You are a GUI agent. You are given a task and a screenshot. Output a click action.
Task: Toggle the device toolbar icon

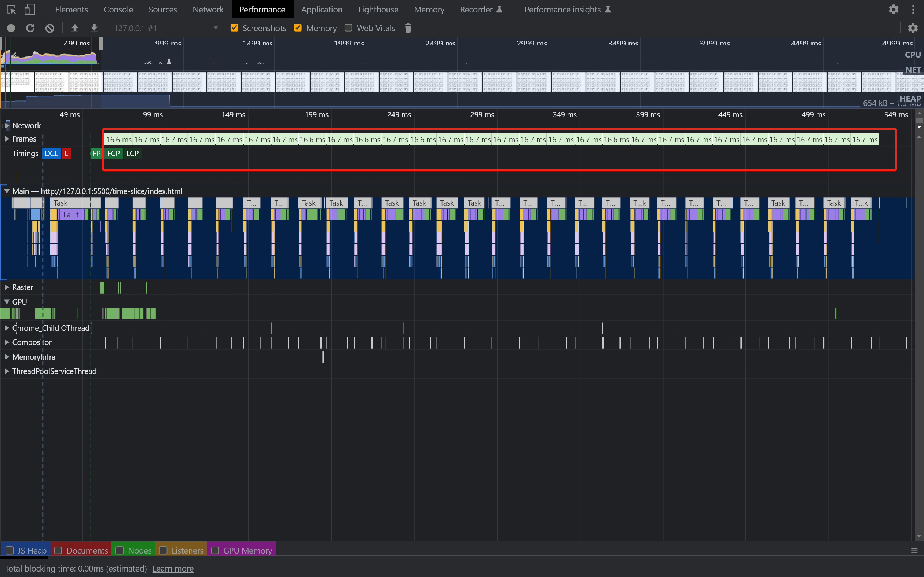coord(29,10)
